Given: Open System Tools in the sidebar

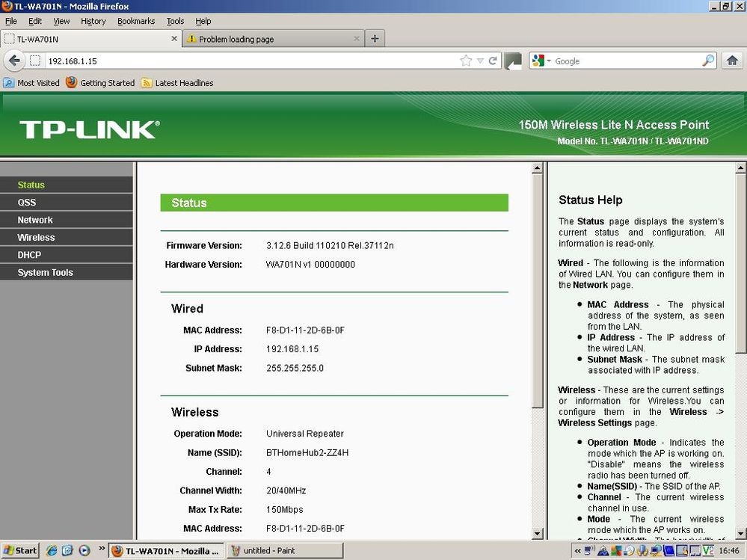Looking at the screenshot, I should pyautogui.click(x=67, y=272).
